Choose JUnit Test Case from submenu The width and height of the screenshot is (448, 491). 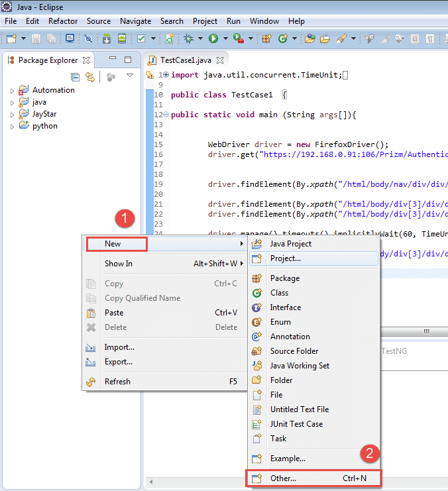[x=296, y=424]
